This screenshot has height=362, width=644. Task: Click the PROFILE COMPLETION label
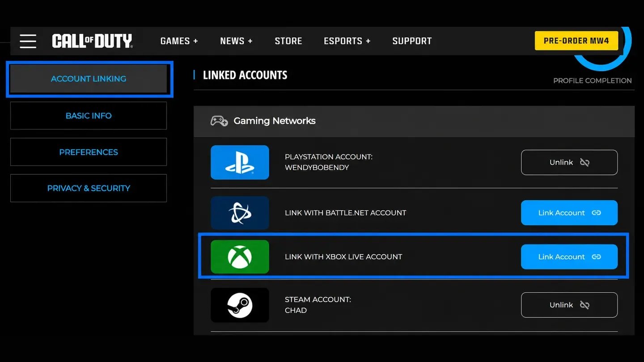pyautogui.click(x=593, y=81)
